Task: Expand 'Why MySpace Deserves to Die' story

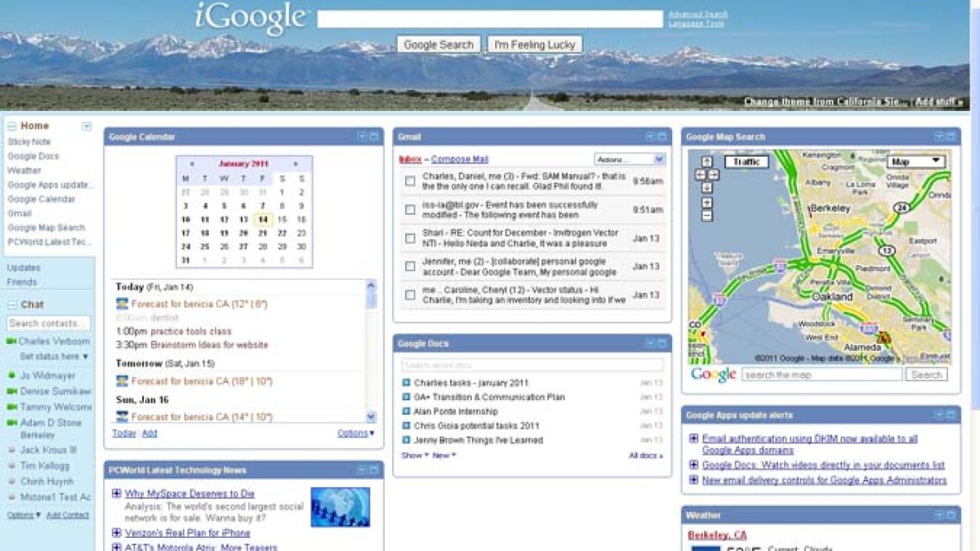Action: 117,494
